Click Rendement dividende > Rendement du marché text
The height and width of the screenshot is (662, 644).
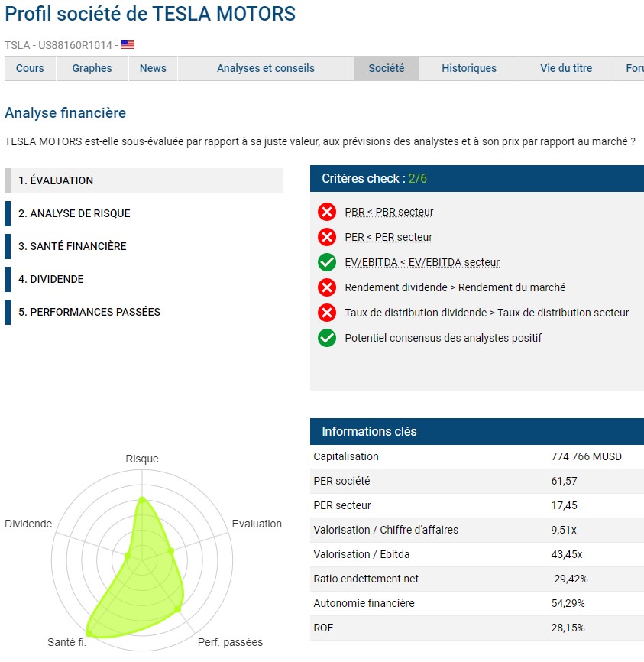pos(455,287)
